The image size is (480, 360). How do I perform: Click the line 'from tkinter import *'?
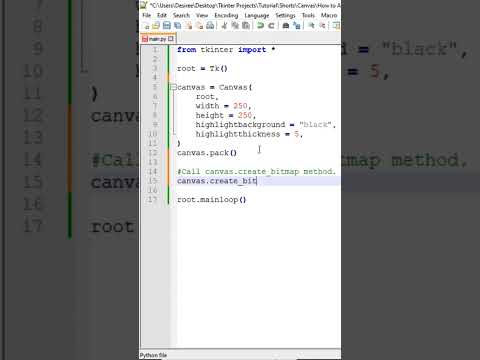(x=226, y=50)
